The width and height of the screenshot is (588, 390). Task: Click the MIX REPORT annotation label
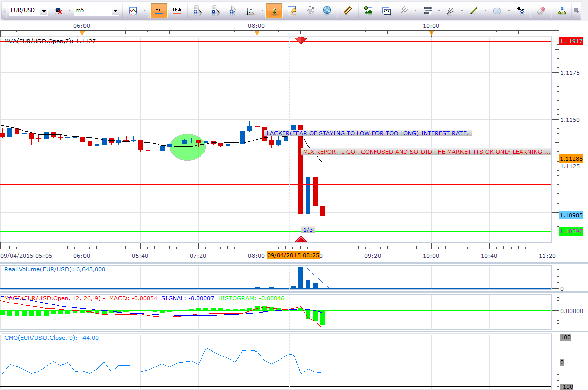(425, 151)
